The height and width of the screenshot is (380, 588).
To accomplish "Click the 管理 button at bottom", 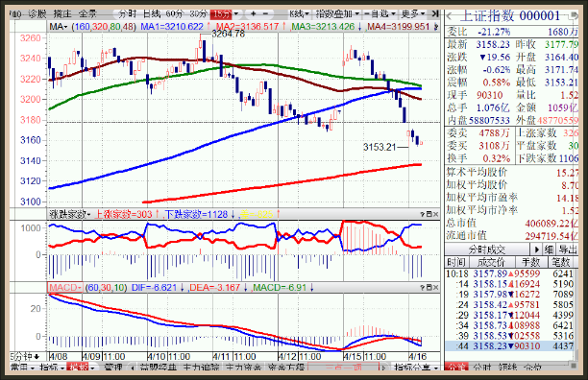I will coord(113,368).
